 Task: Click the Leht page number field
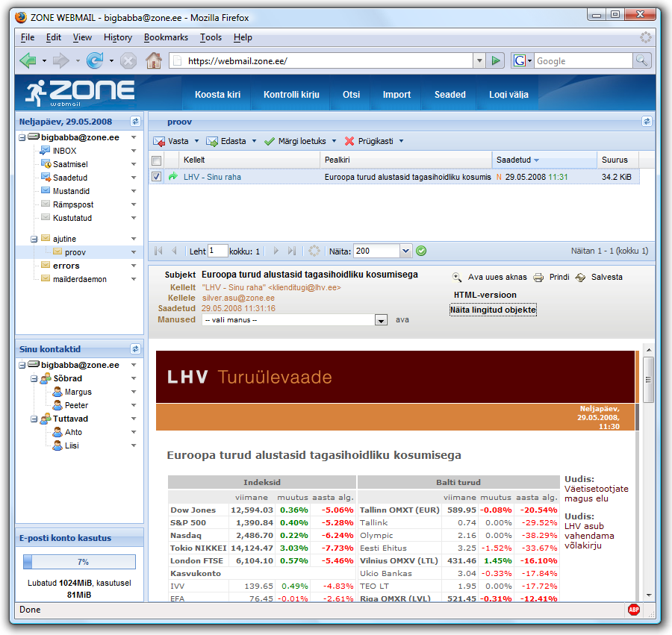coord(218,251)
